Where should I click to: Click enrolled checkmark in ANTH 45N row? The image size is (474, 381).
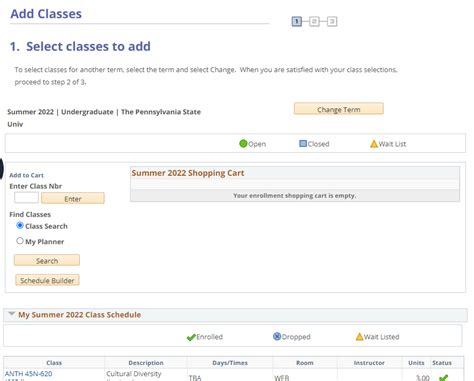443,378
